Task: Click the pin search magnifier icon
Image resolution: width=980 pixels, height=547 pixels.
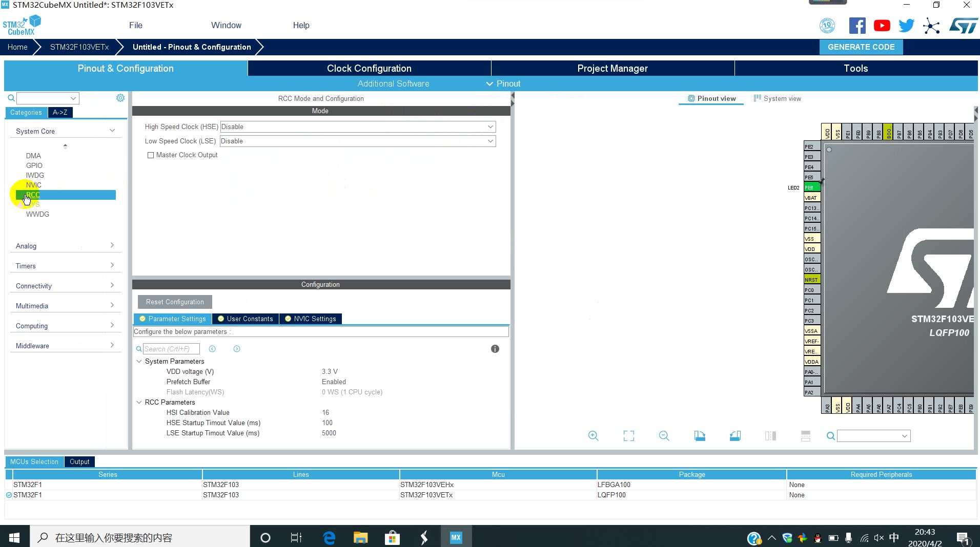Action: [x=831, y=436]
